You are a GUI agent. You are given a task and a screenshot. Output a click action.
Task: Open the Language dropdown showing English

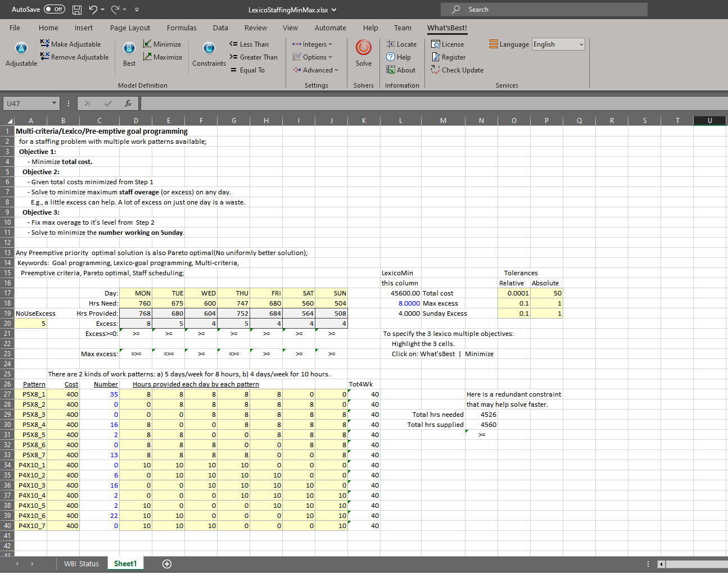558,44
